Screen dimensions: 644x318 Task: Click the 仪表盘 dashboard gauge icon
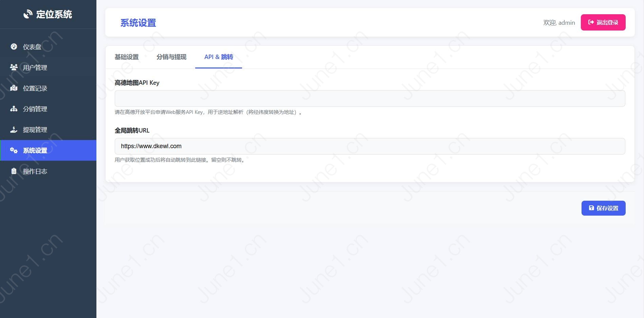14,46
